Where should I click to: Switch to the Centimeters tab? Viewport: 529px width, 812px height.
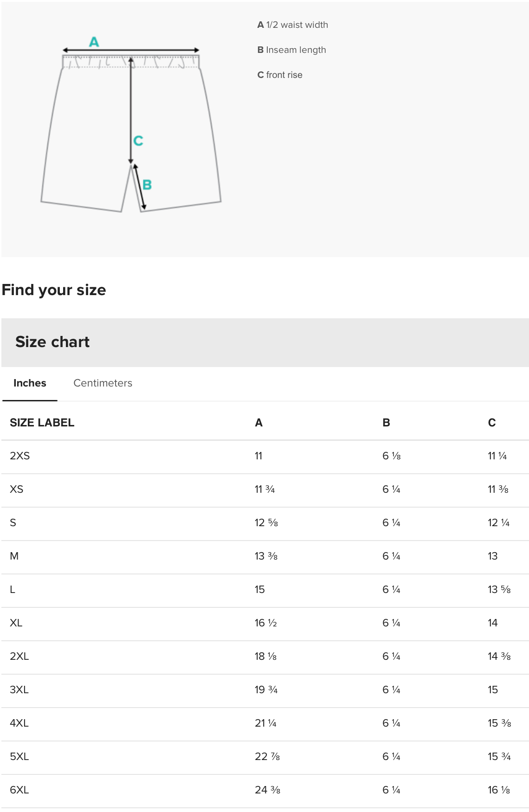pos(103,383)
